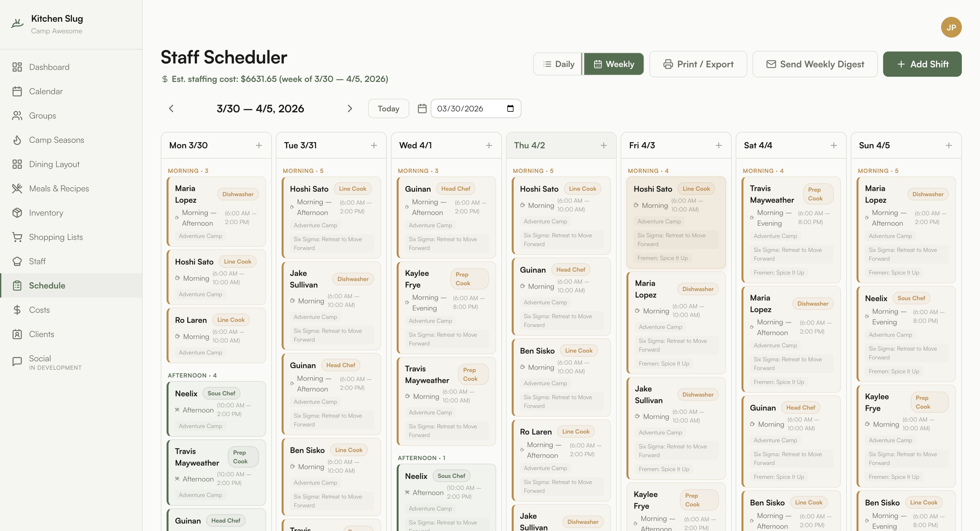Image resolution: width=980 pixels, height=531 pixels.
Task: Add a shift on Mon 3/30 with plus
Action: pos(259,146)
